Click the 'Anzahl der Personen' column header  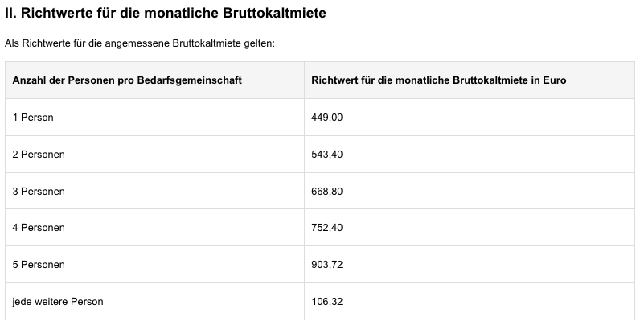(x=127, y=80)
